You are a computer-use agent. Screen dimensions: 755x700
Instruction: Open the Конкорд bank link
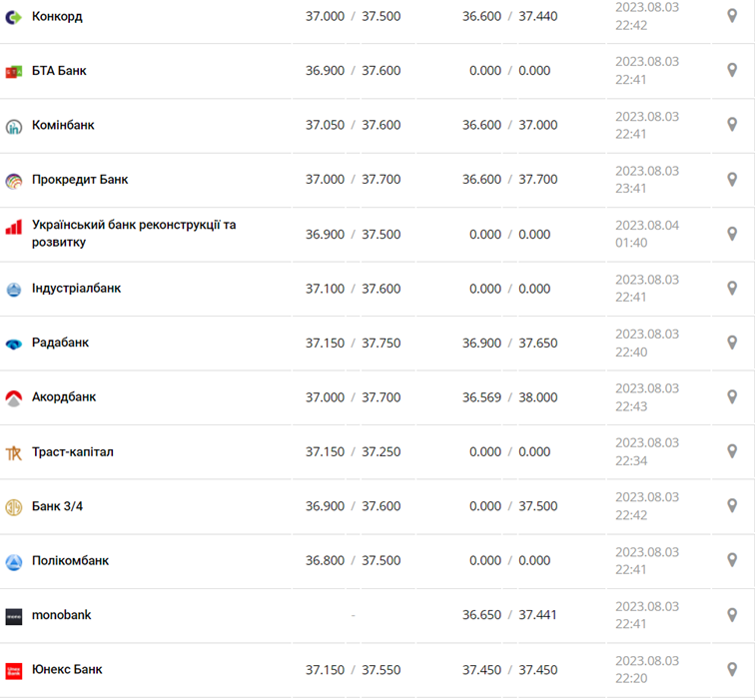point(57,17)
